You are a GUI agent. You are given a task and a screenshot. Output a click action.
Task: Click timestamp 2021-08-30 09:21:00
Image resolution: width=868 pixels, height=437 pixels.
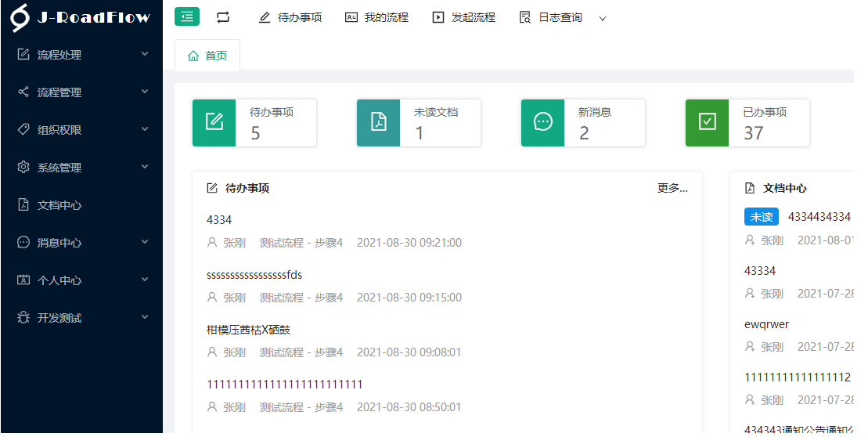tap(409, 243)
